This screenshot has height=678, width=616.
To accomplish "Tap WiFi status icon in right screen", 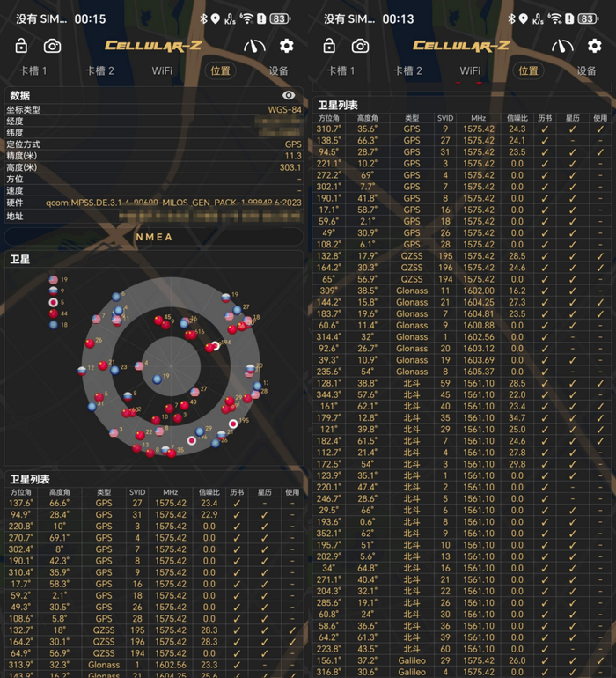I will coord(554,18).
